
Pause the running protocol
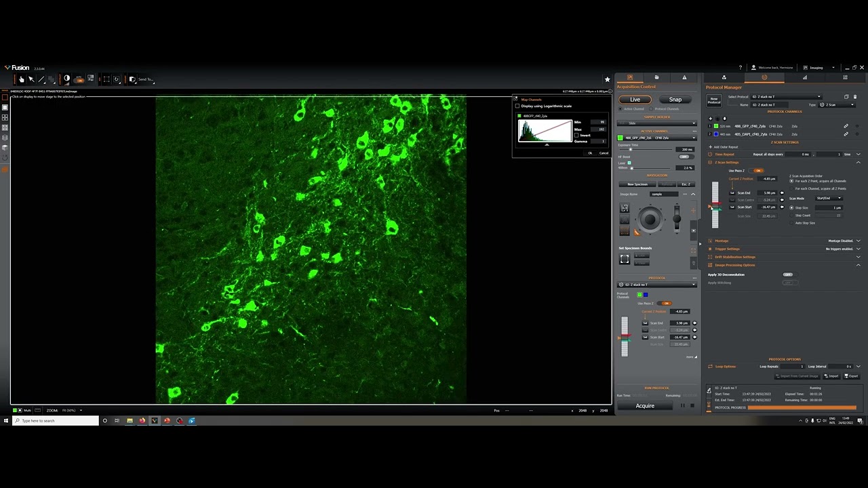click(683, 406)
